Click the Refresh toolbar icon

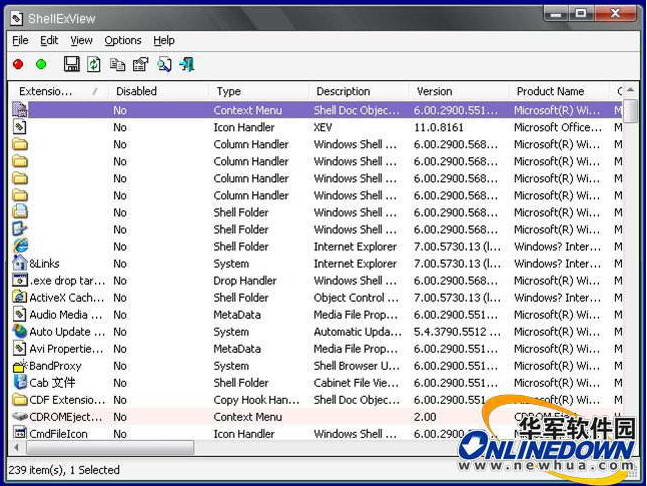[x=94, y=64]
